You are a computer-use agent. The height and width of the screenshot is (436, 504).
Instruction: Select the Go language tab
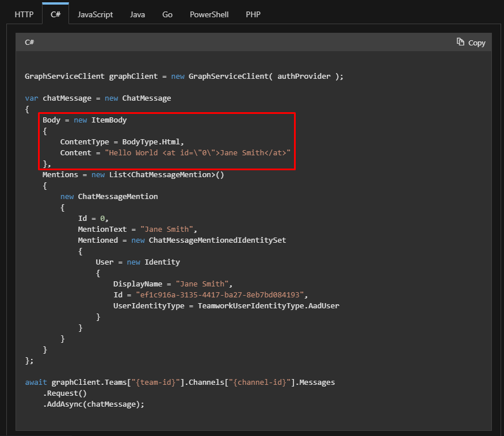tap(167, 14)
